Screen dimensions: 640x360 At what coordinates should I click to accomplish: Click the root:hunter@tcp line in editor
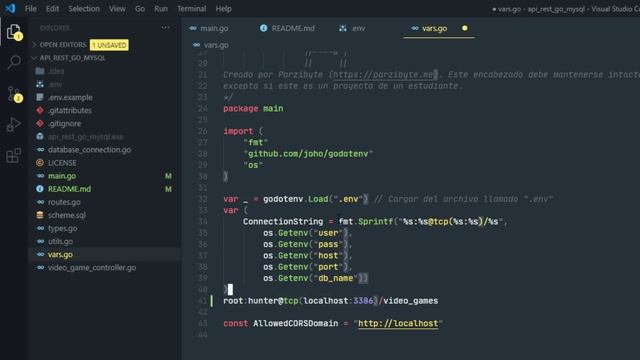click(331, 301)
